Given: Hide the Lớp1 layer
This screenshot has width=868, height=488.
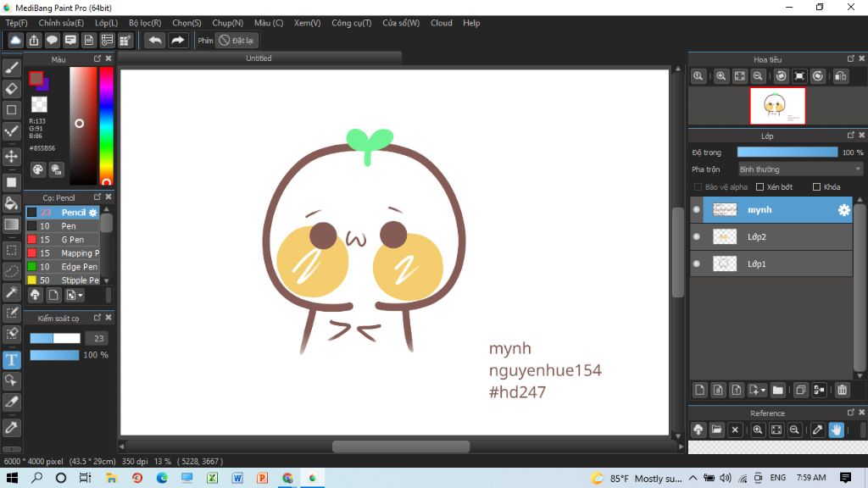Looking at the screenshot, I should pyautogui.click(x=697, y=264).
